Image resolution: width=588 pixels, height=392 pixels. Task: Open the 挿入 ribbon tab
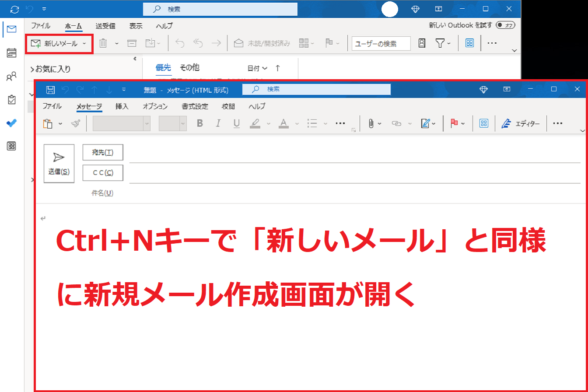coord(122,106)
